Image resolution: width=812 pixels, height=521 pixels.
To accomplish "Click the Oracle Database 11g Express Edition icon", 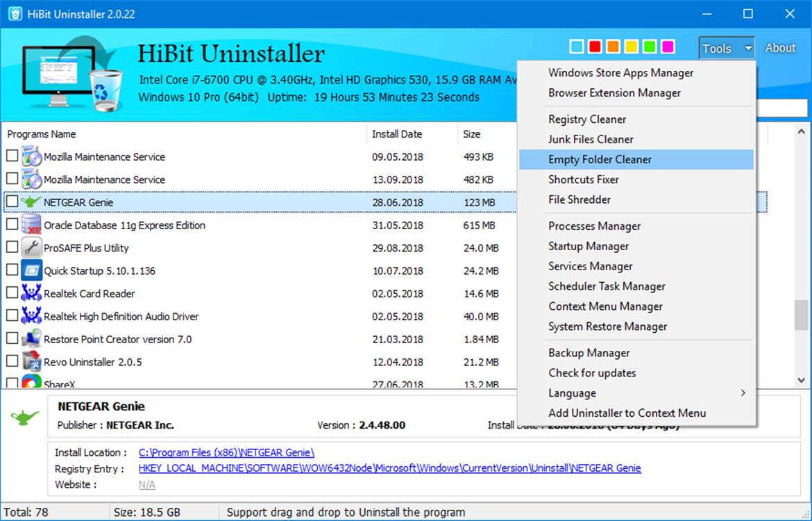I will click(x=31, y=224).
